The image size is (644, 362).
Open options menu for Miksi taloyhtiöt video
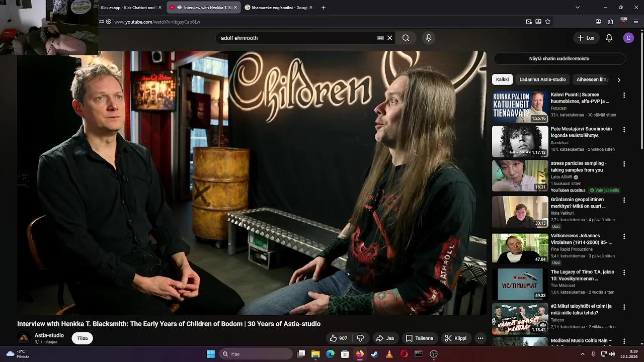click(x=624, y=307)
